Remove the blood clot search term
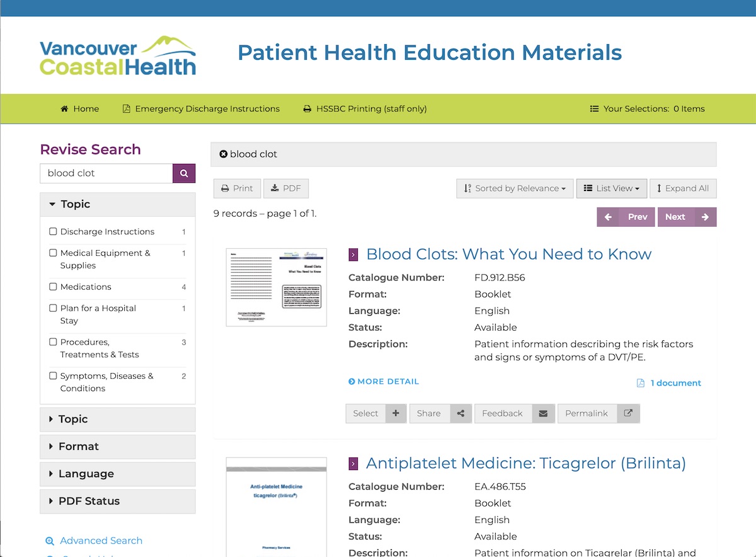The height and width of the screenshot is (557, 756). click(x=223, y=154)
